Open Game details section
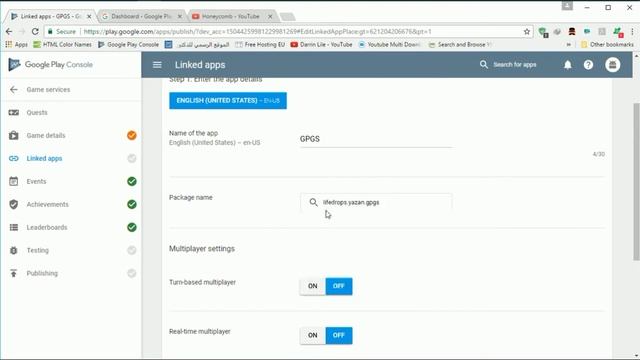640x360 pixels. (x=46, y=135)
